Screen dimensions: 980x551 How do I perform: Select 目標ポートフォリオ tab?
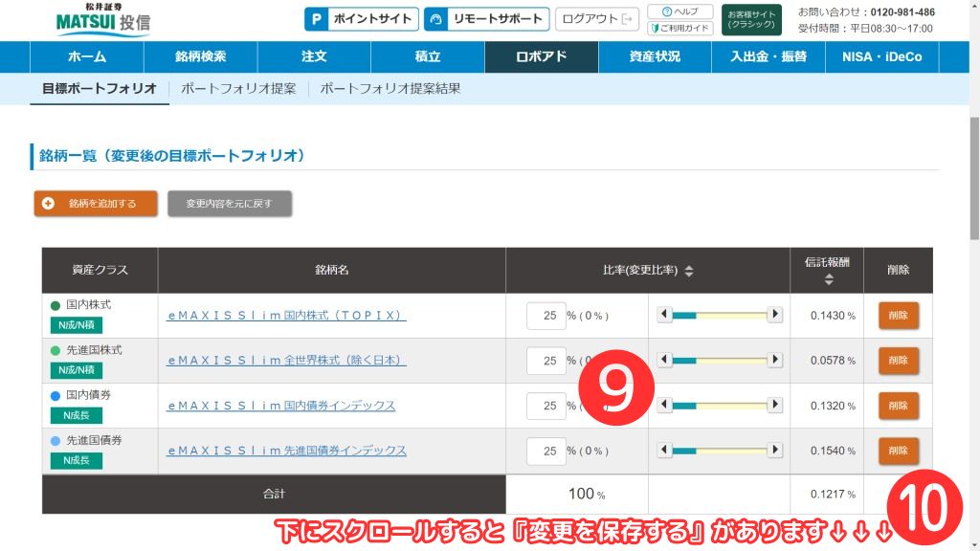(100, 89)
